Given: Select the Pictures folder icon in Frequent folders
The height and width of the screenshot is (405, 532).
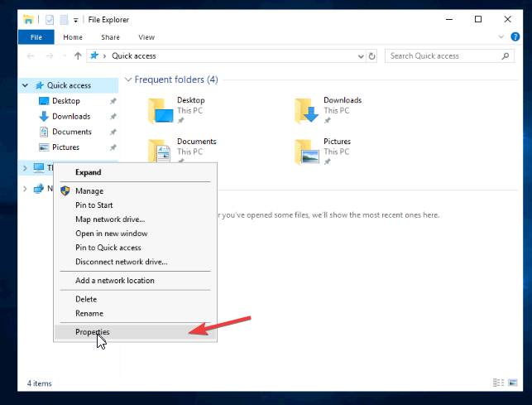Looking at the screenshot, I should 307,152.
